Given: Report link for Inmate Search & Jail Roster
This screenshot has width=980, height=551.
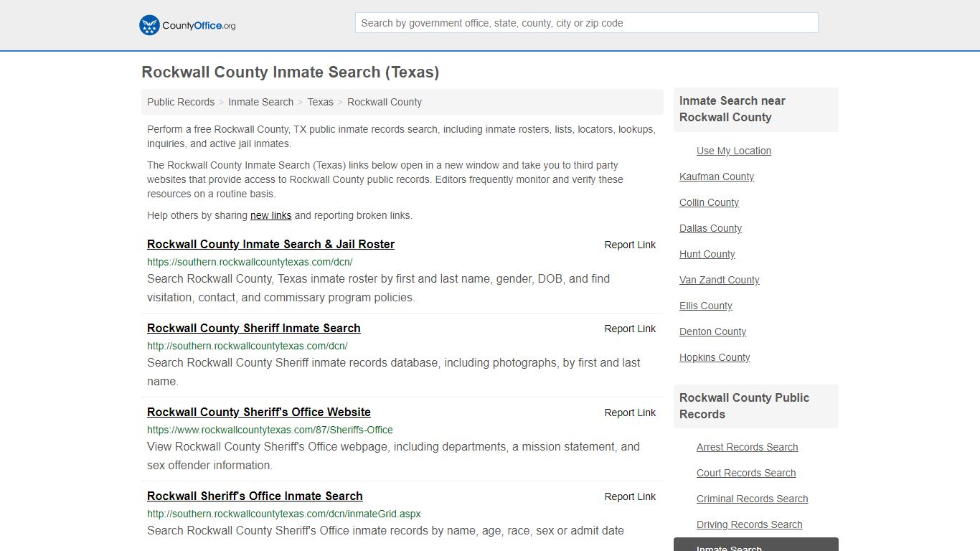Looking at the screenshot, I should pyautogui.click(x=630, y=245).
